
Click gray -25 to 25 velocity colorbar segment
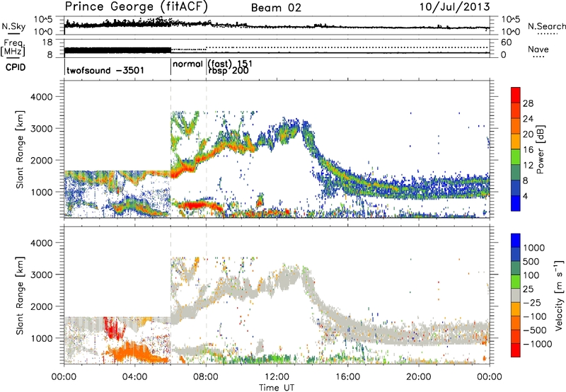click(x=516, y=295)
